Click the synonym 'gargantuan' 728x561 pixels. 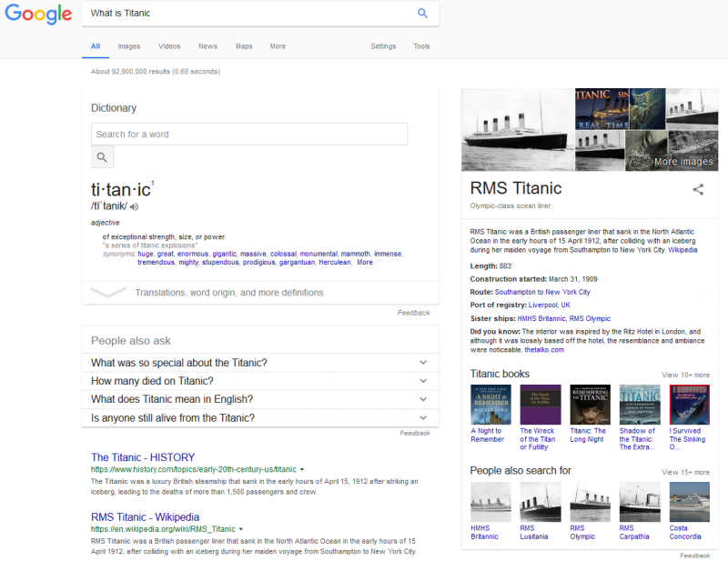(x=297, y=263)
